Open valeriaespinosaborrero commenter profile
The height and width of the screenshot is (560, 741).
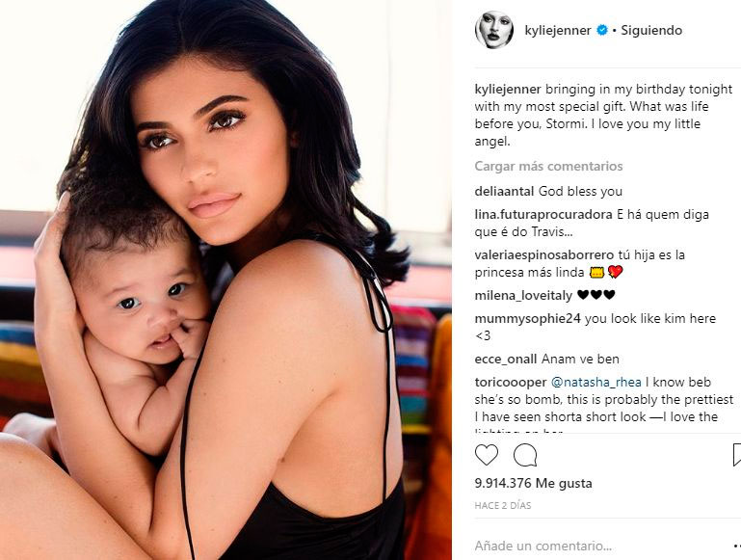click(x=543, y=255)
